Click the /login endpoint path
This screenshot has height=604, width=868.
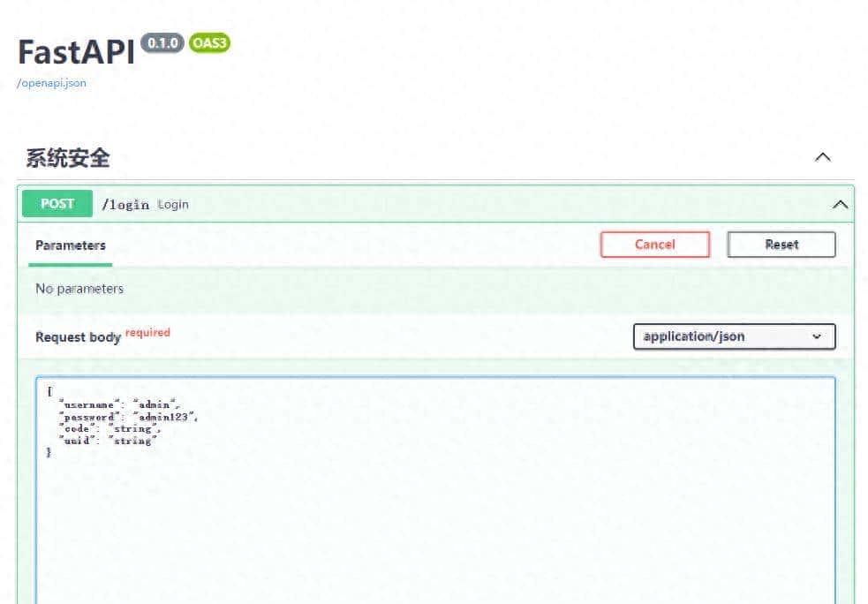click(125, 204)
